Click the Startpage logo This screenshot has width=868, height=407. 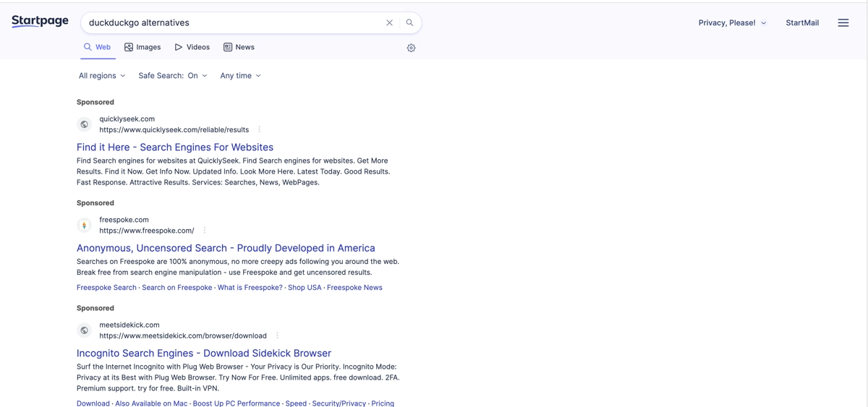(40, 21)
